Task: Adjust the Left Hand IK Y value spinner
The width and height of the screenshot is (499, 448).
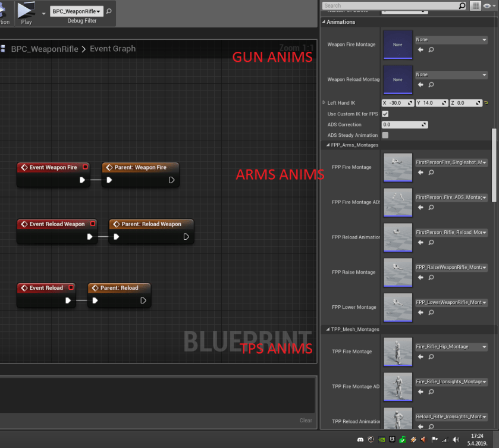Action: click(443, 102)
